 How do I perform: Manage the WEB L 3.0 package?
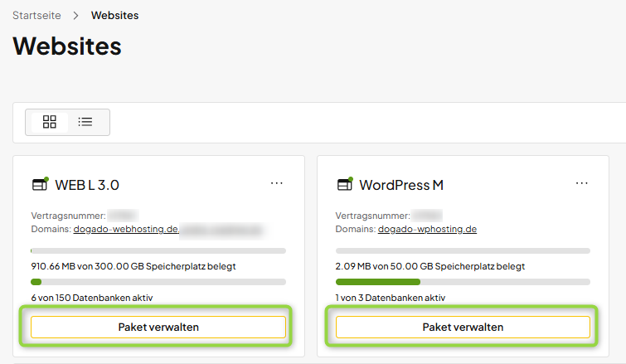158,328
